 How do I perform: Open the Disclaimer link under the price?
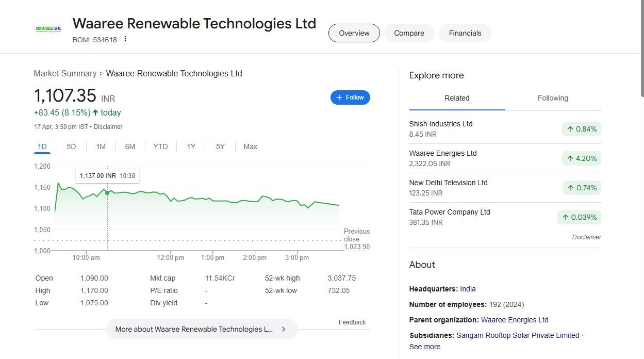coord(108,127)
